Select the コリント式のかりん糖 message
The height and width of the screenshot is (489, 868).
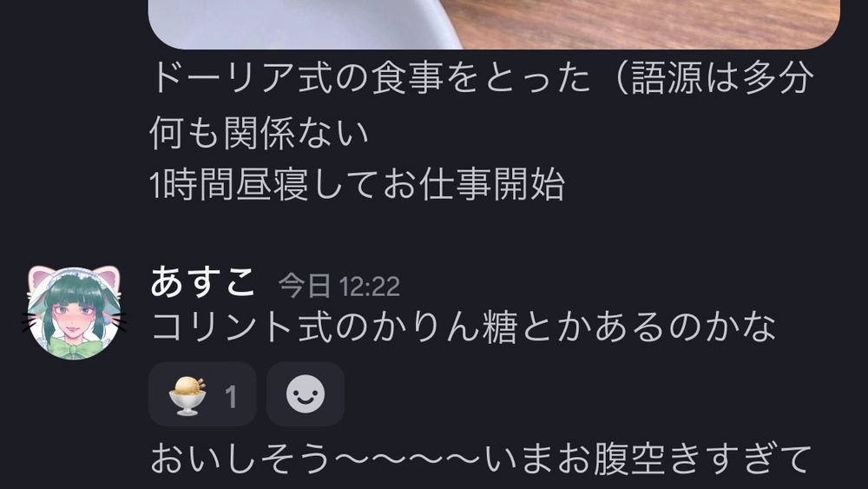(463, 327)
